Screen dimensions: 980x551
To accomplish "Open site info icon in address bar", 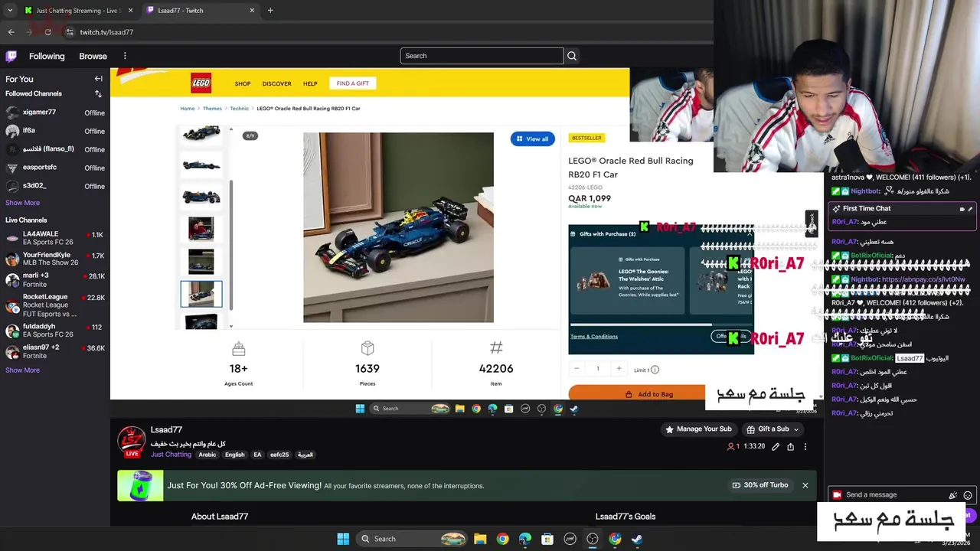I will 70,32.
